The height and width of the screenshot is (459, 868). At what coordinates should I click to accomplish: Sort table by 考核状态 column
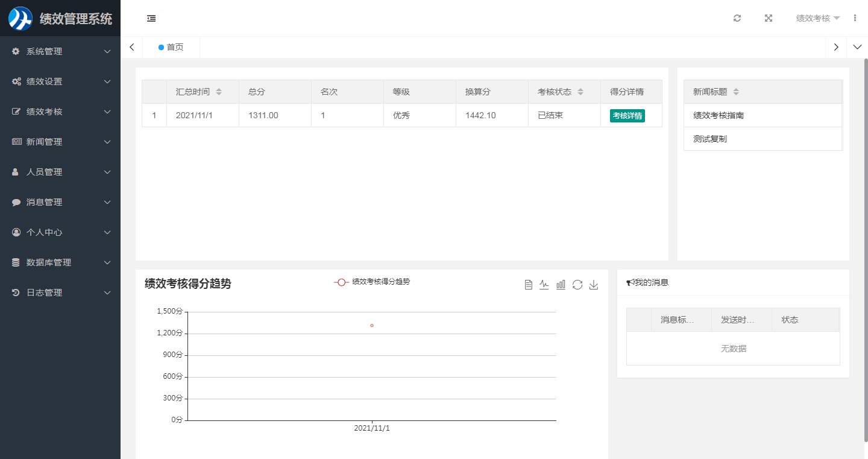[x=580, y=92]
